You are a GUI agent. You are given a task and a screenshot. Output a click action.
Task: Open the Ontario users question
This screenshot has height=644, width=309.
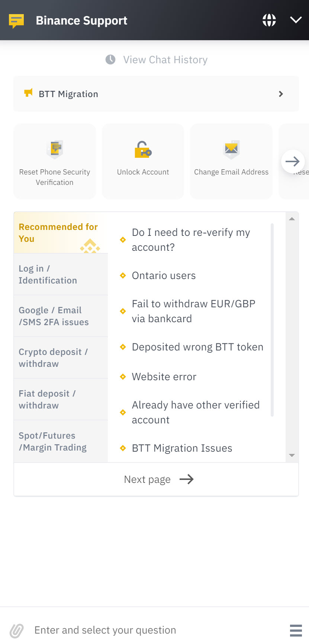164,276
